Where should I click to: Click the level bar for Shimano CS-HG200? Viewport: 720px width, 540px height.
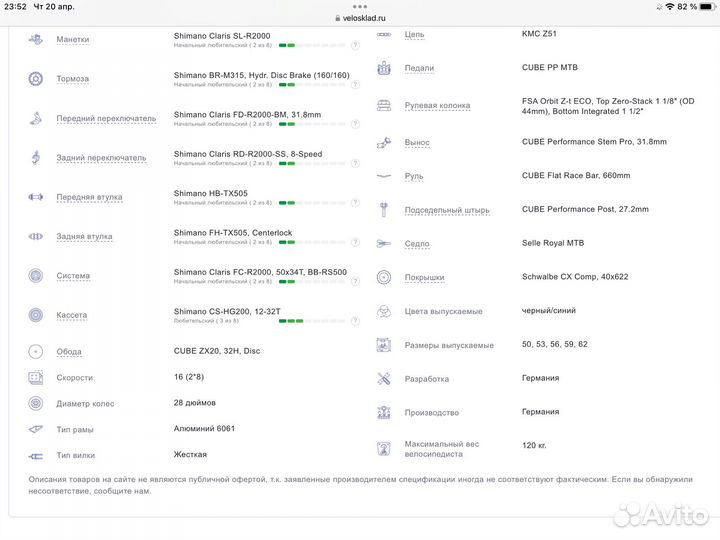click(312, 321)
